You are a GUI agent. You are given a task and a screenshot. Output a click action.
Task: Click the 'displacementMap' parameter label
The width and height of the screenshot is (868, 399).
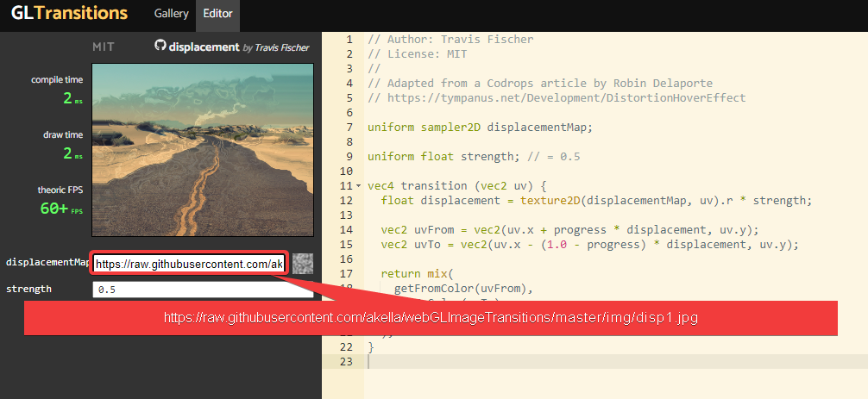tap(47, 262)
